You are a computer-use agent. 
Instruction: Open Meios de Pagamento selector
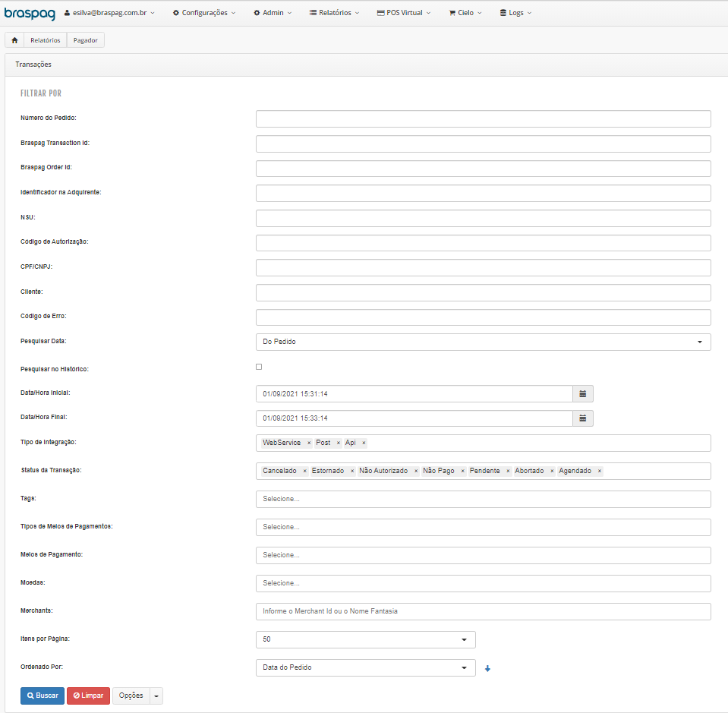pyautogui.click(x=483, y=555)
